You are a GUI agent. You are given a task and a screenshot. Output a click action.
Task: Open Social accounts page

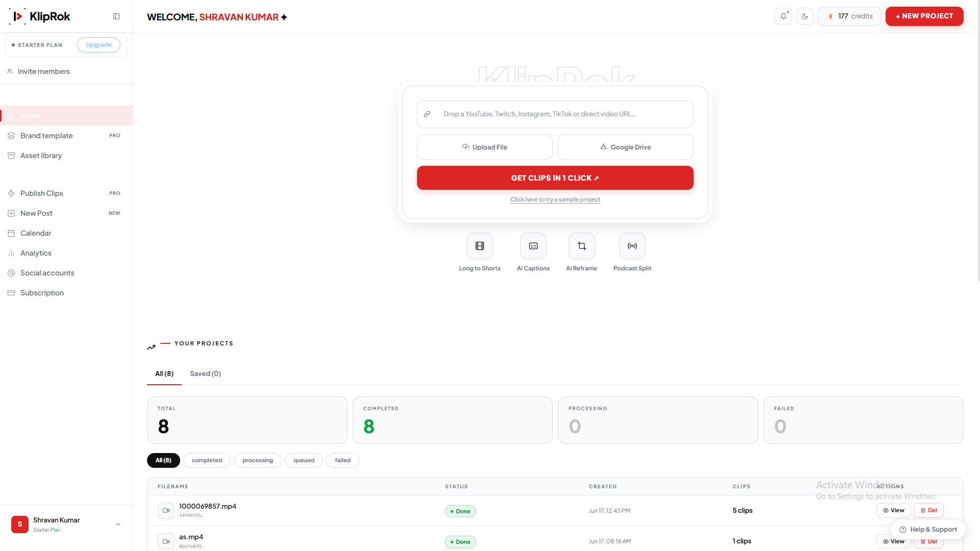(x=66, y=273)
